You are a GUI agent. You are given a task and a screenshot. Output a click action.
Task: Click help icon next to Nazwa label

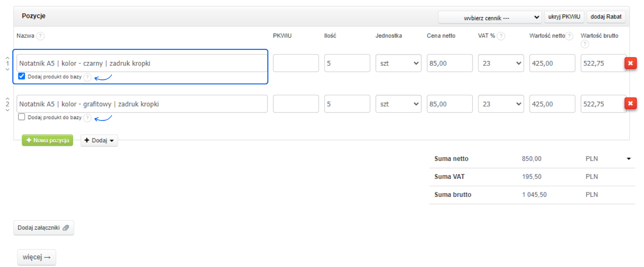[40, 36]
